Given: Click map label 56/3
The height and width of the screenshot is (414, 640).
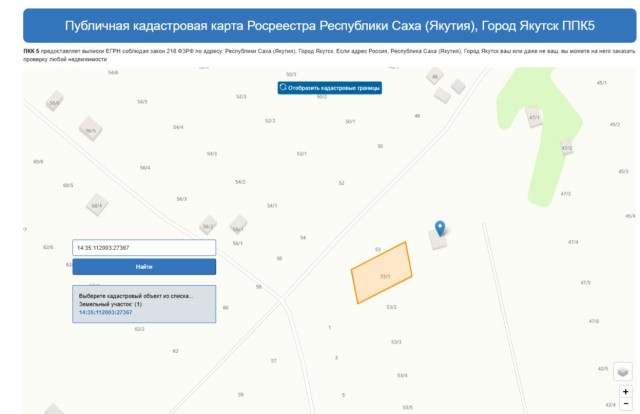Looking at the screenshot, I should pyautogui.click(x=182, y=199).
